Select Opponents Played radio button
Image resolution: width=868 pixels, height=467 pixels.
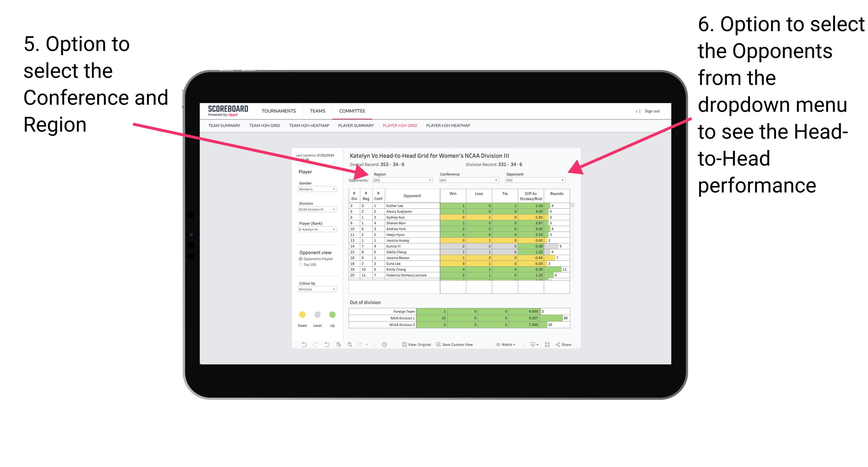coord(299,259)
